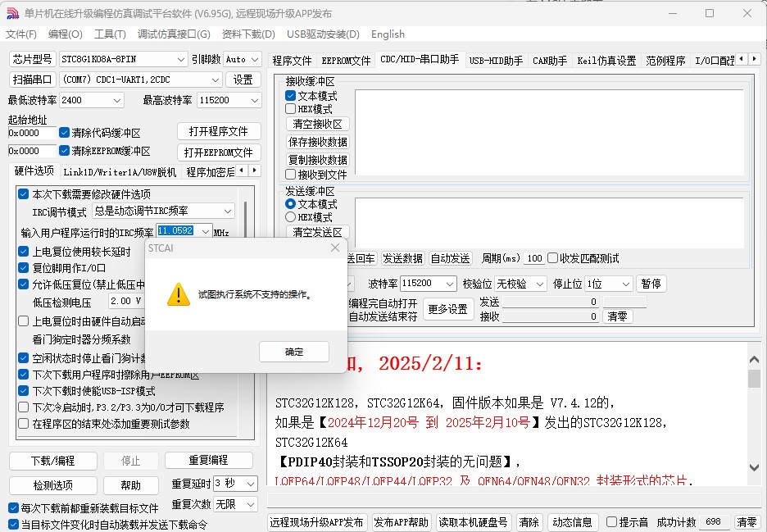Image resolution: width=767 pixels, height=532 pixels.
Task: Enable 接收到文件 checkbox
Action: [x=291, y=175]
